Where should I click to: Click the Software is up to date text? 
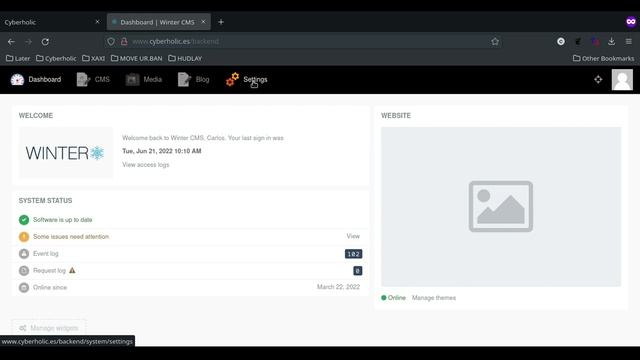(62, 220)
